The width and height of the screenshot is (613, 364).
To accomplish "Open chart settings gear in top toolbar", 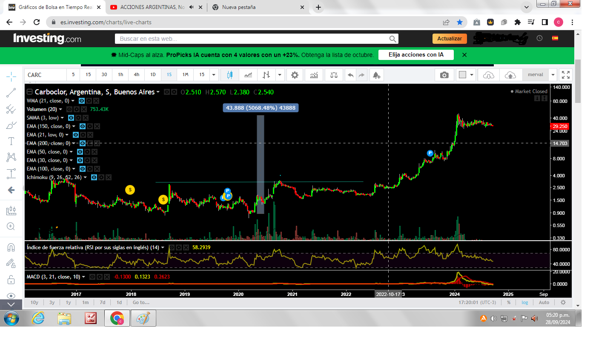I will 295,75.
